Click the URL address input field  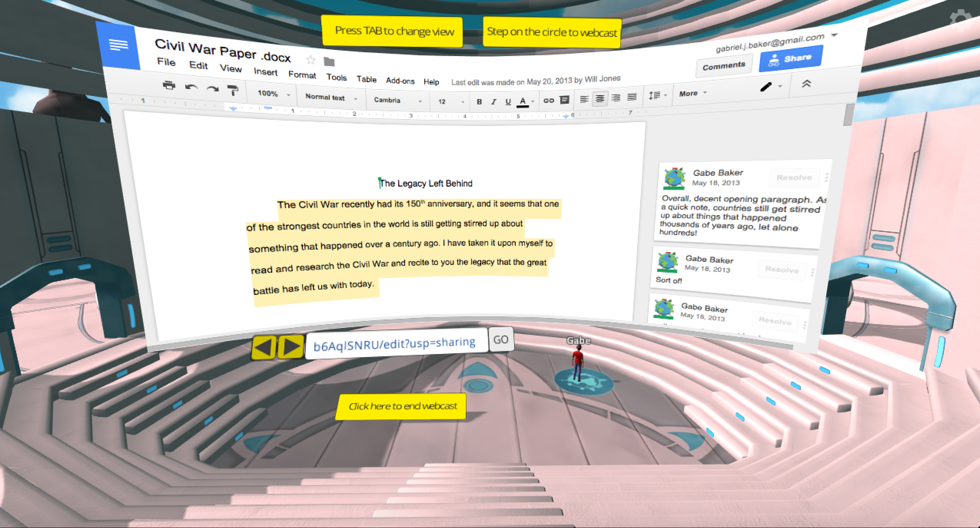point(396,343)
